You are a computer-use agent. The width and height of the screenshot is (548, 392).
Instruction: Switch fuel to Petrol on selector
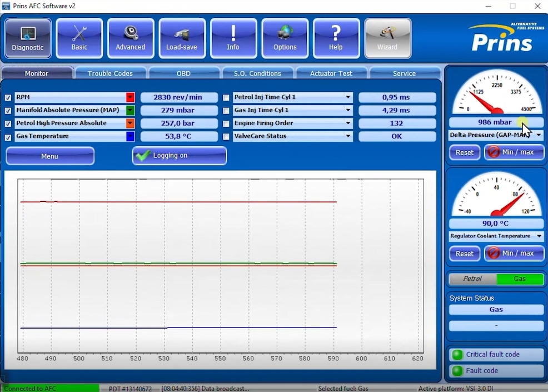click(472, 279)
